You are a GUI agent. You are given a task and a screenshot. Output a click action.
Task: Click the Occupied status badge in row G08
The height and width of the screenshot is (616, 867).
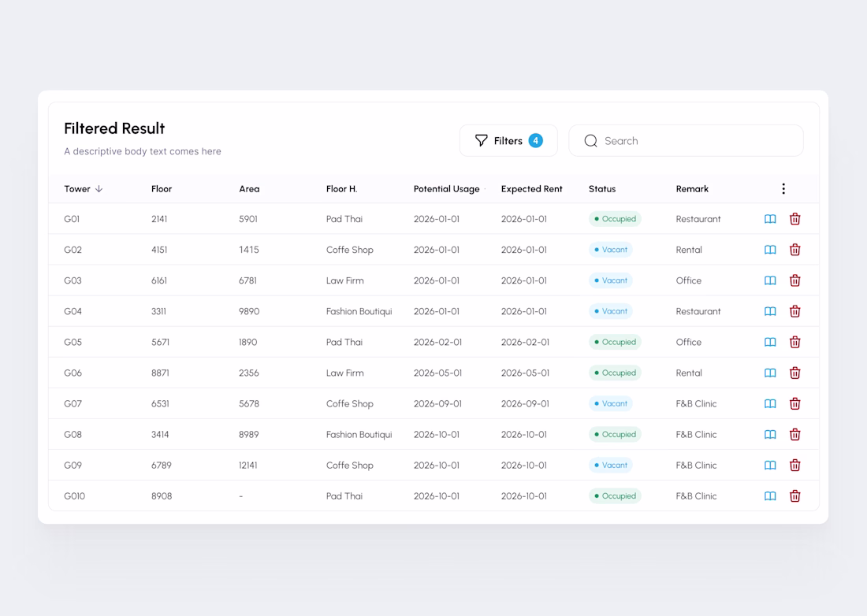615,434
